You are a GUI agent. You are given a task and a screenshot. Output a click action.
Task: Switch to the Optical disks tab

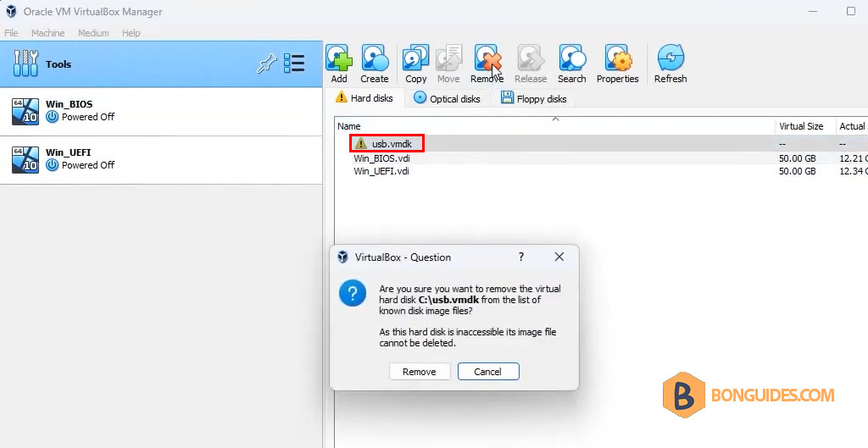pos(448,98)
